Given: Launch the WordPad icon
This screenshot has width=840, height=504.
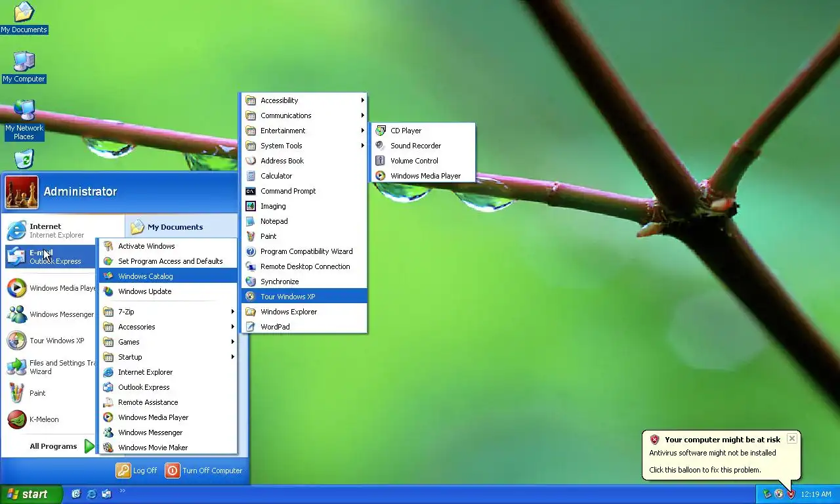Looking at the screenshot, I should 250,327.
